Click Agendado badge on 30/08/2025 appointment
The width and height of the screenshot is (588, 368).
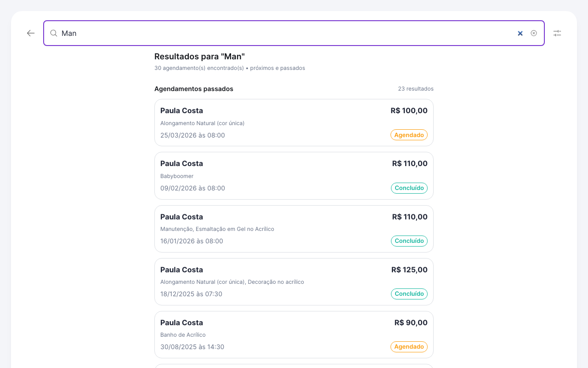coord(409,347)
